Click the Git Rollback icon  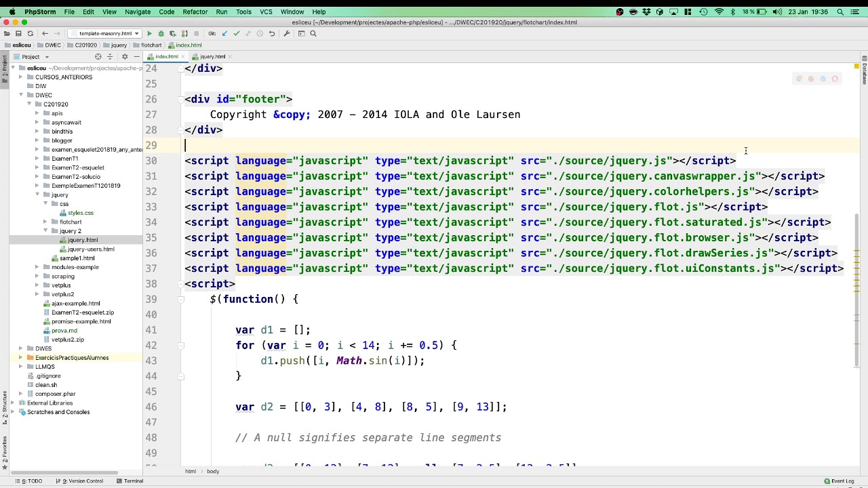272,33
